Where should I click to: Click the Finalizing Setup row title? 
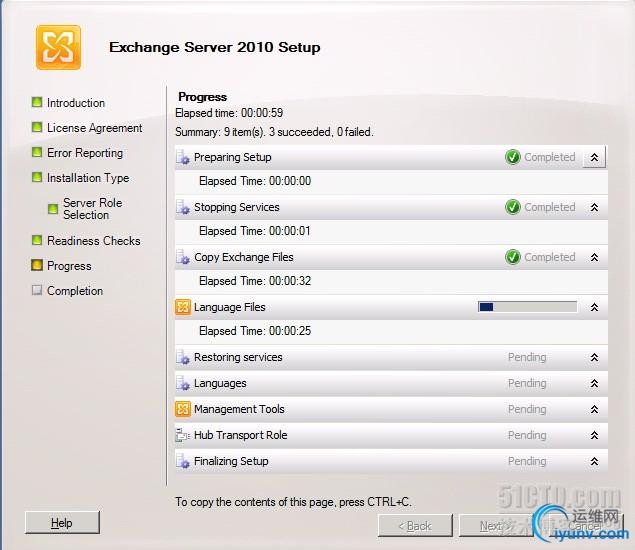231,461
